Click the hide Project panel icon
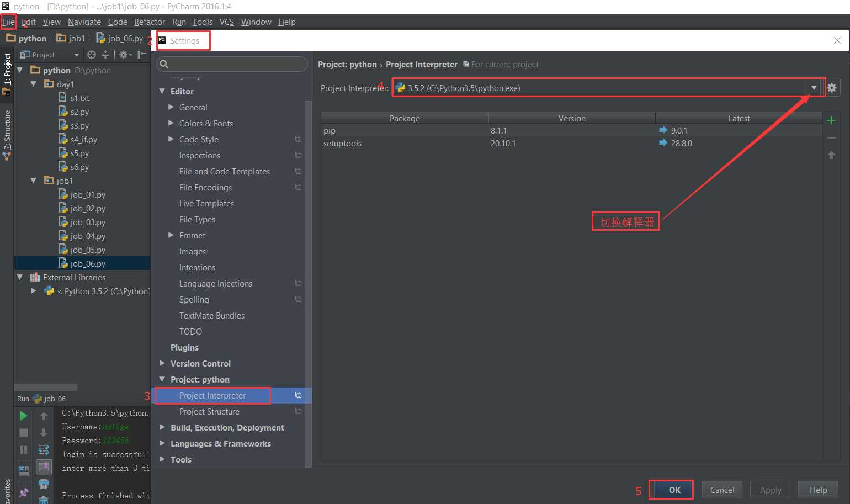 pos(142,55)
